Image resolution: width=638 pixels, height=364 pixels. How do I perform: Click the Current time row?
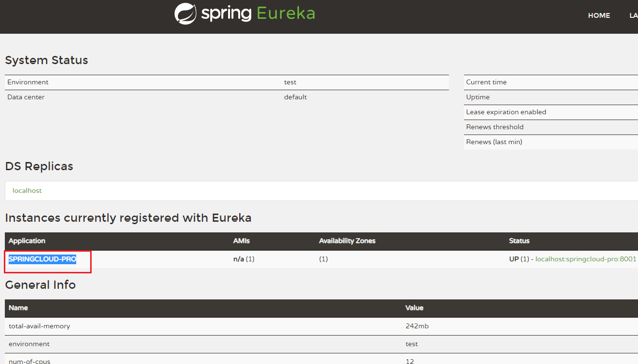[551, 82]
